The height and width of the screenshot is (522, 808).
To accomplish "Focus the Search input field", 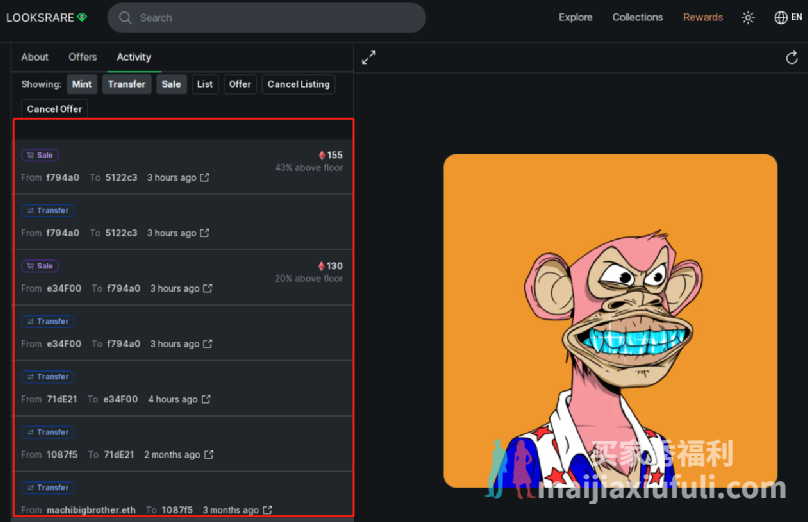I will pos(266,18).
